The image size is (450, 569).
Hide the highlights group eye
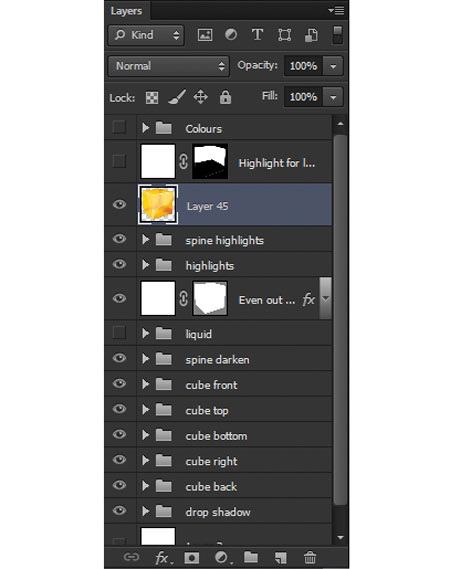[119, 264]
